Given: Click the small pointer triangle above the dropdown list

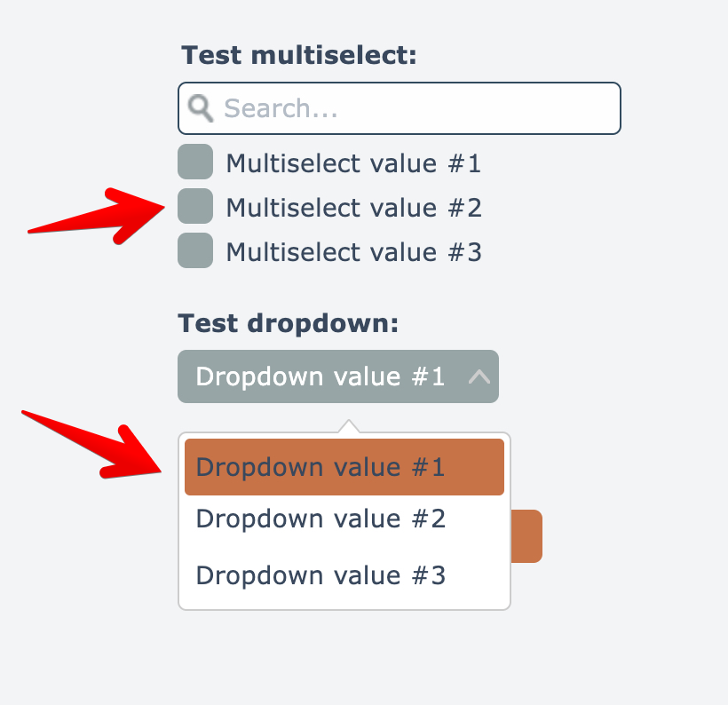Looking at the screenshot, I should coord(349,426).
